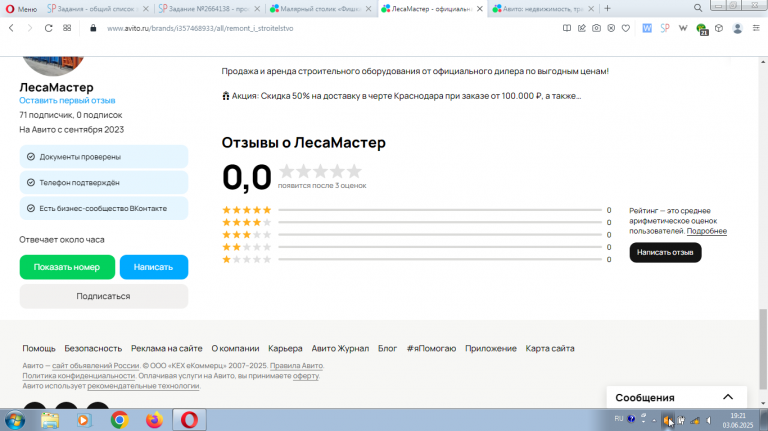Open Приложение footer link

coord(491,349)
